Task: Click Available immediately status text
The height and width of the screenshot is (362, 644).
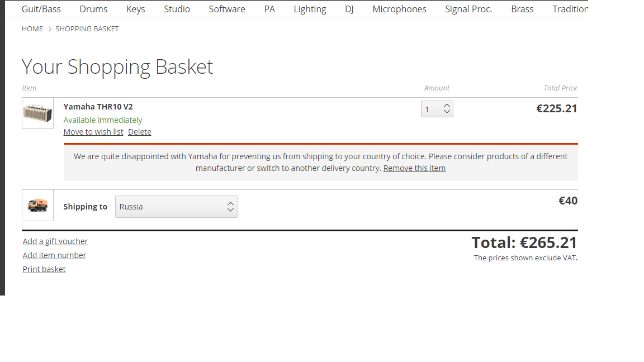Action: (x=103, y=120)
